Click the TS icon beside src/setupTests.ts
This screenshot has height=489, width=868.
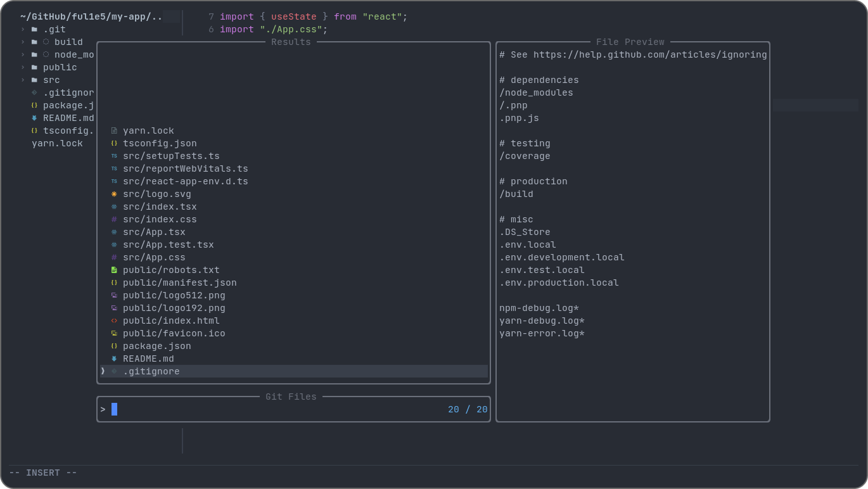[114, 156]
